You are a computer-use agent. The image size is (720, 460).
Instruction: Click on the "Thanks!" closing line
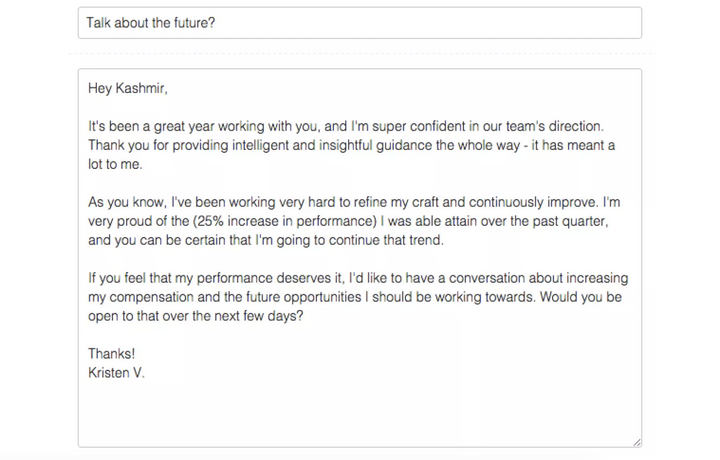(x=112, y=353)
